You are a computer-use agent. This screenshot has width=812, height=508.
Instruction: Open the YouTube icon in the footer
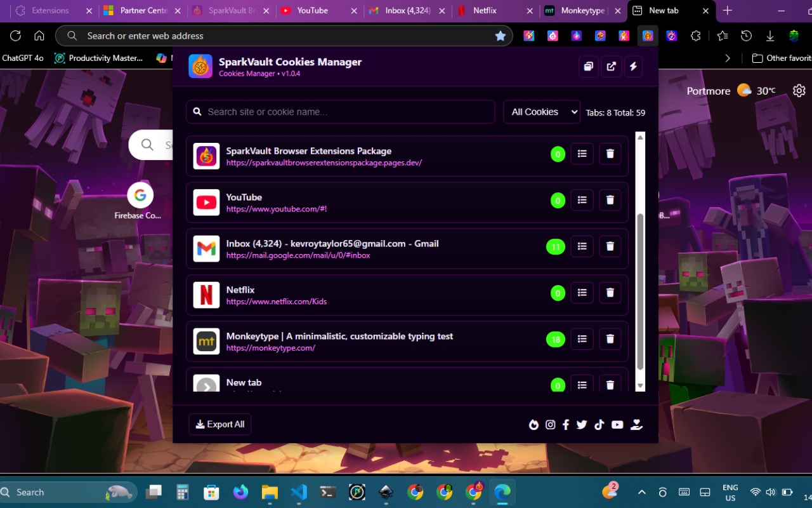pos(617,425)
